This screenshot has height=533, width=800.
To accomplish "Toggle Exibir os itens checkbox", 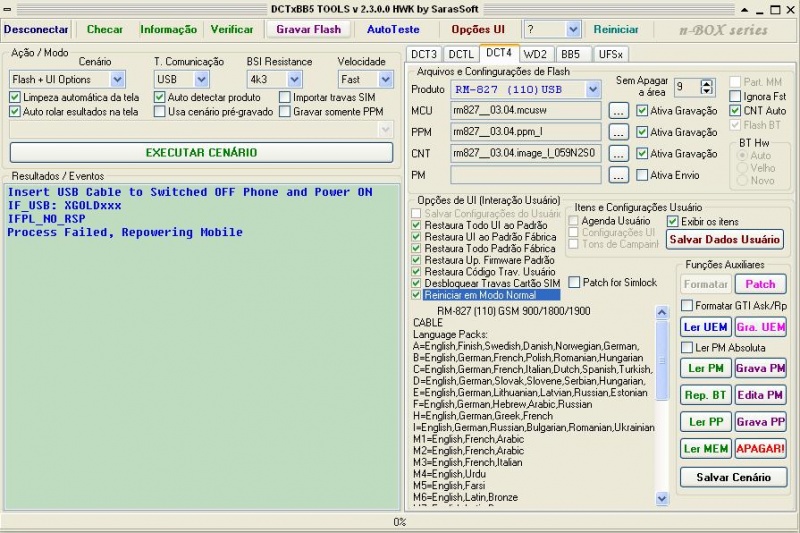I will 672,221.
